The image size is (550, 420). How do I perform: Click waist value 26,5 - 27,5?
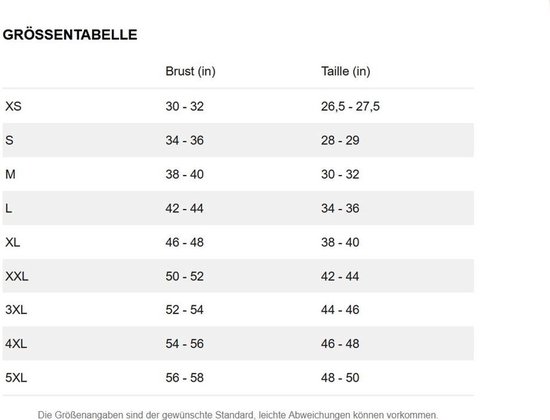click(x=350, y=106)
